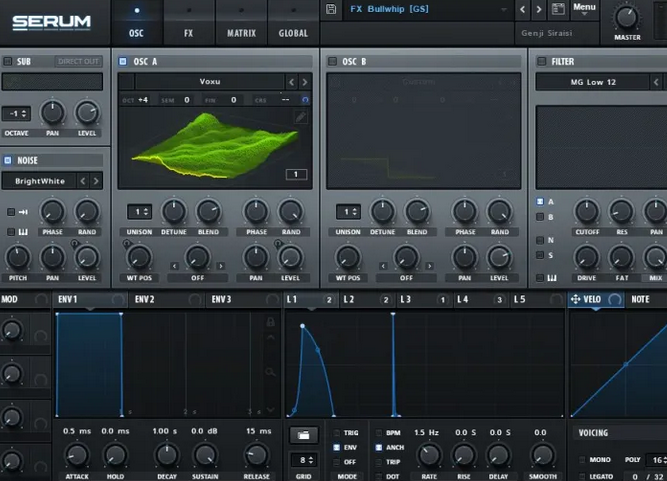This screenshot has width=667, height=481.
Task: Open the BrightWhite noise selector
Action: pyautogui.click(x=40, y=181)
